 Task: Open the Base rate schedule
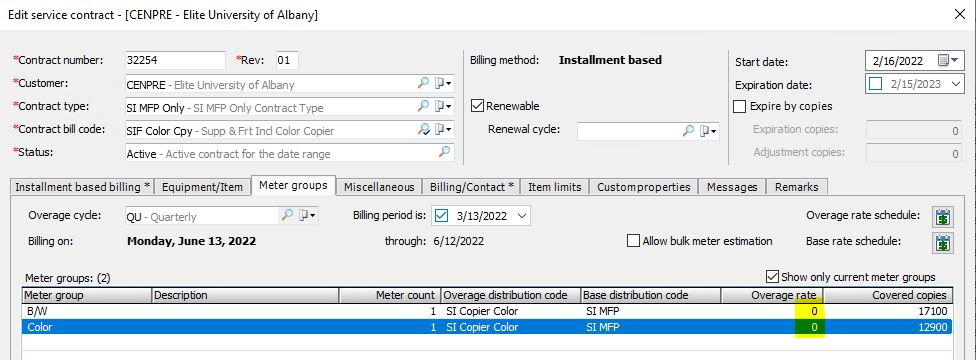click(943, 243)
